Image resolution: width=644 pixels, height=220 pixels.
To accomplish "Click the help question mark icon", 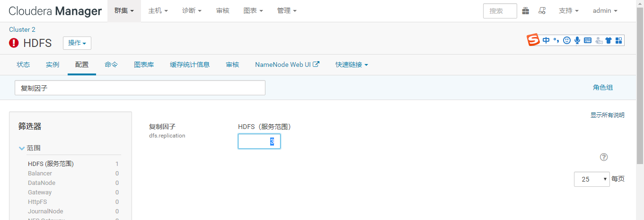I will point(604,157).
